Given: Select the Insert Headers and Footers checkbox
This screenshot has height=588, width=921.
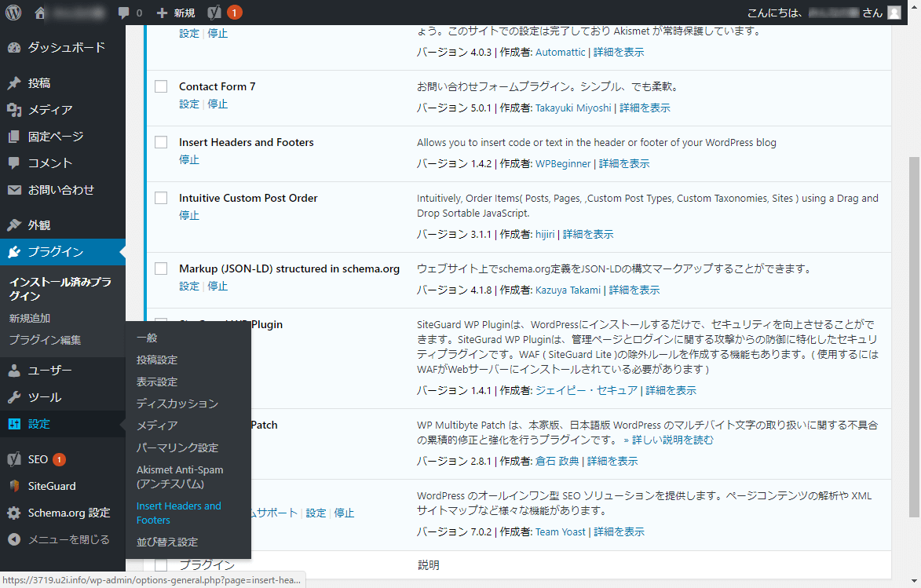Looking at the screenshot, I should [x=161, y=142].
